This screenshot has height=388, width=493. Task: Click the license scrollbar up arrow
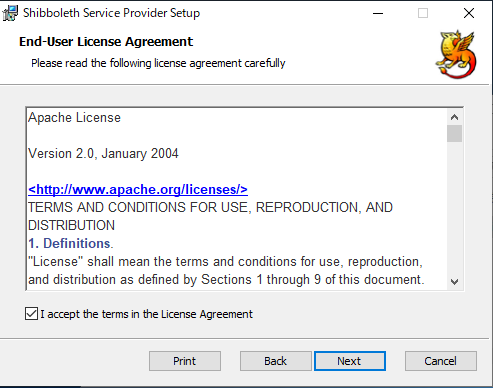point(454,117)
